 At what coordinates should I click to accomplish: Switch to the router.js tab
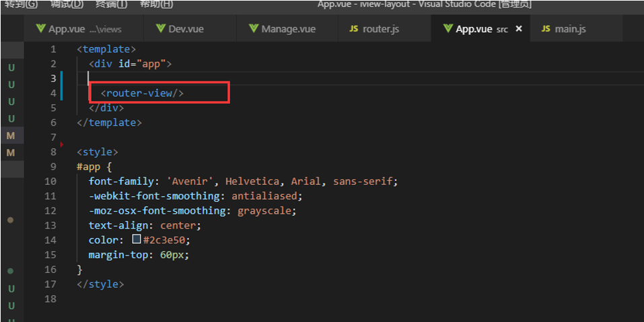click(384, 29)
